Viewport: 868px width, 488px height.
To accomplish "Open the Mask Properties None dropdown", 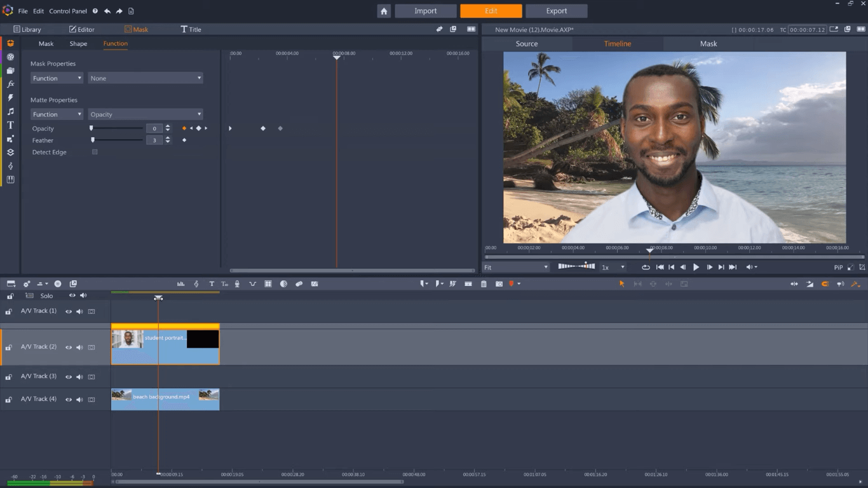I will 145,78.
